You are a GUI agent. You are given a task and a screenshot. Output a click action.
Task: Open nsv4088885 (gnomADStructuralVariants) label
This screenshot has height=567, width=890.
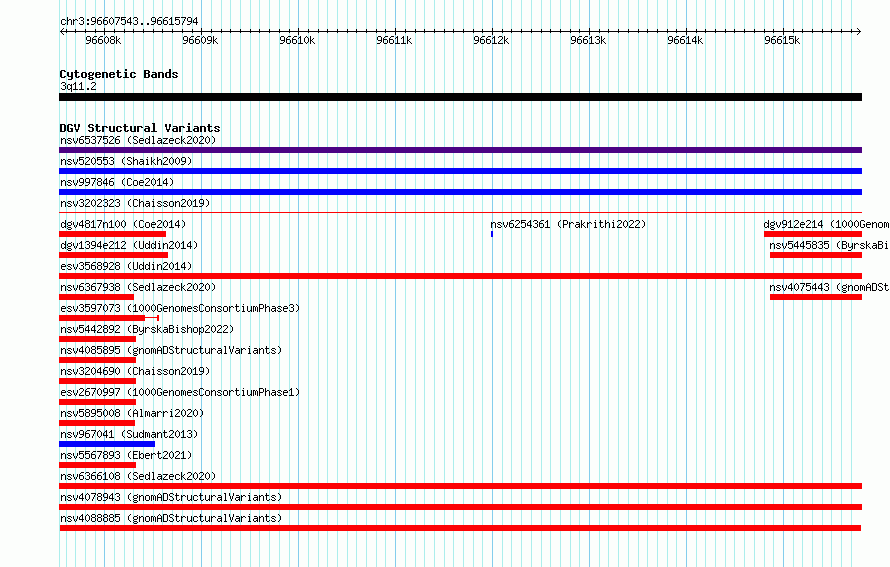coord(171,518)
